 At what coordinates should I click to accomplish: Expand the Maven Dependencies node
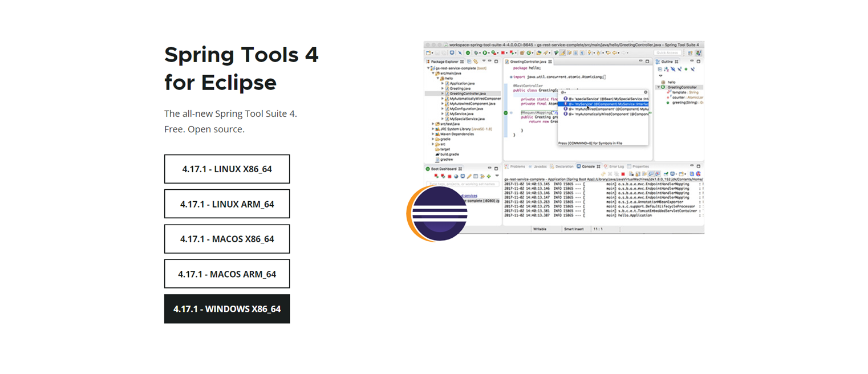[433, 134]
